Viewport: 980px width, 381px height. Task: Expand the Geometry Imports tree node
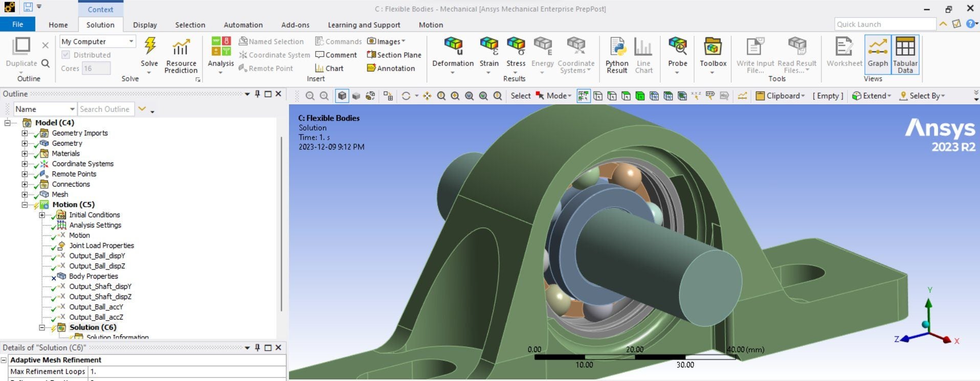[25, 133]
